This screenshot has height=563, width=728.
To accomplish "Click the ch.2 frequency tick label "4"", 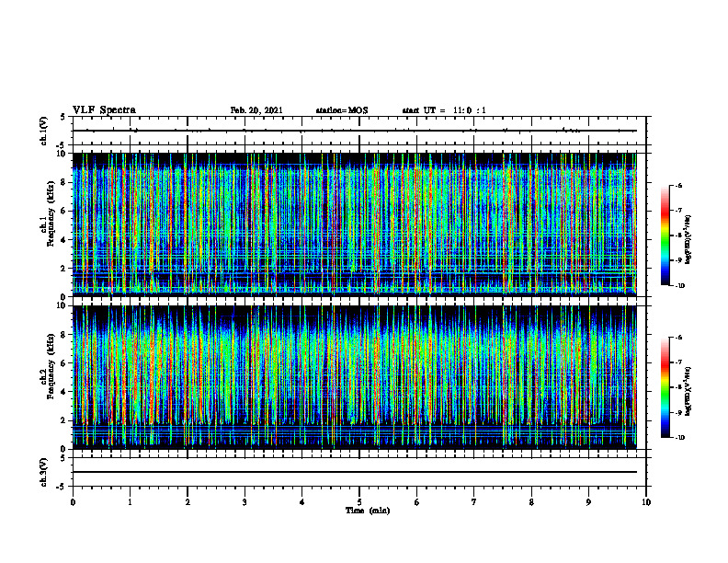I will 63,392.
